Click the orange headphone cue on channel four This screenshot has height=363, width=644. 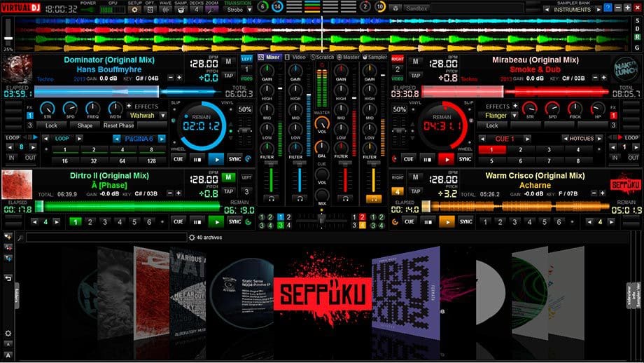[x=373, y=199]
